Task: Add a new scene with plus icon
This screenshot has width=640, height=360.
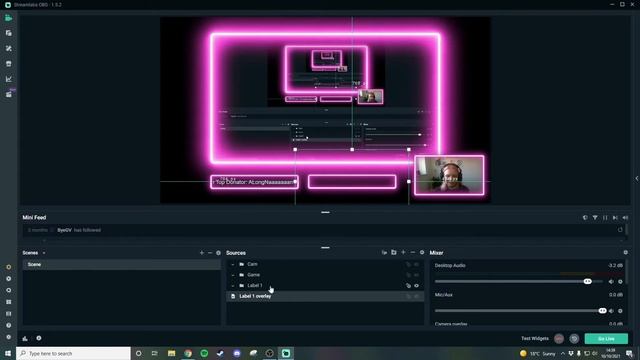Action: pos(202,253)
